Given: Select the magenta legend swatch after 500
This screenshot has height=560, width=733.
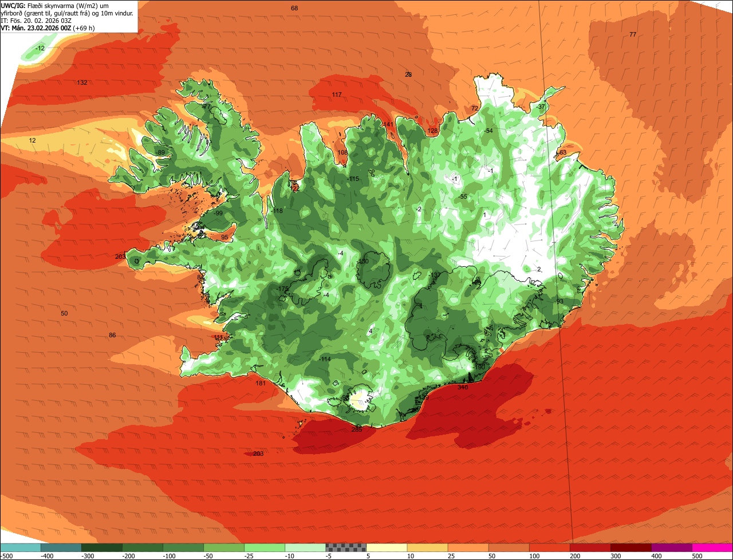Looking at the screenshot, I should (x=712, y=547).
